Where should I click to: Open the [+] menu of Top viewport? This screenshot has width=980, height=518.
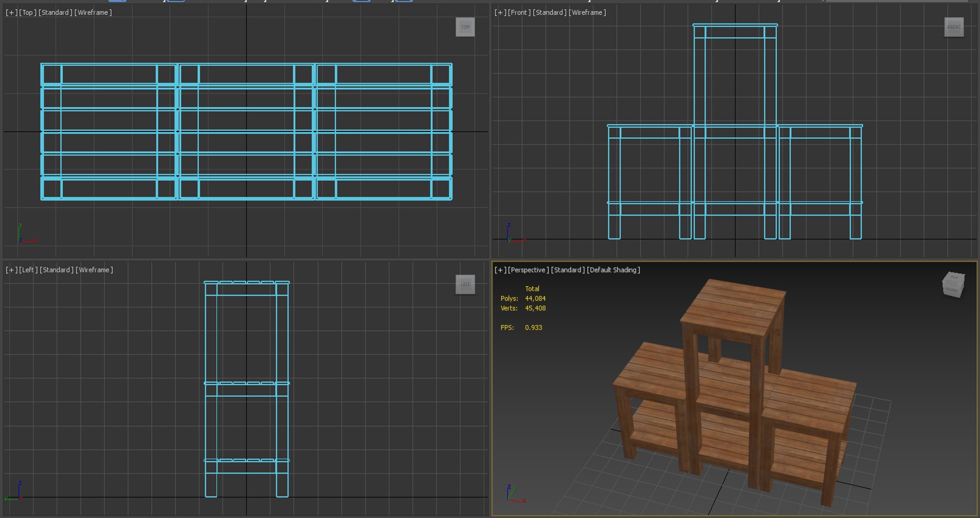point(11,12)
